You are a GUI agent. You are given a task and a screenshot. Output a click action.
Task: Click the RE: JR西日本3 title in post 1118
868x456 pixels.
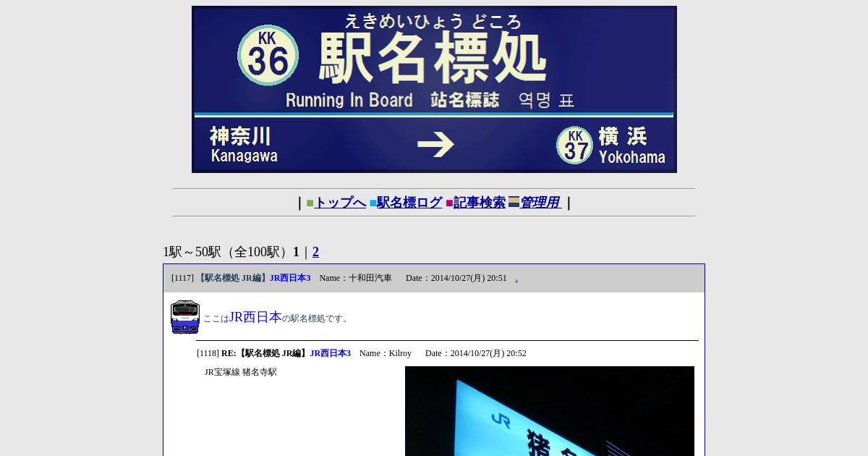point(286,353)
